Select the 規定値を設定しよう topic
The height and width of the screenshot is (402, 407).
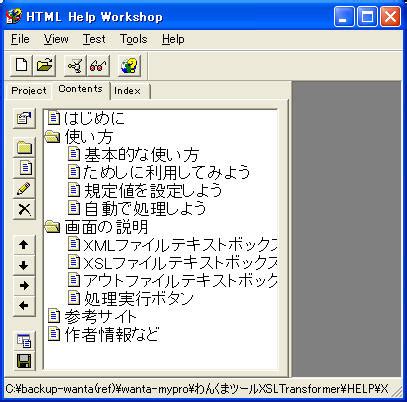pos(153,190)
